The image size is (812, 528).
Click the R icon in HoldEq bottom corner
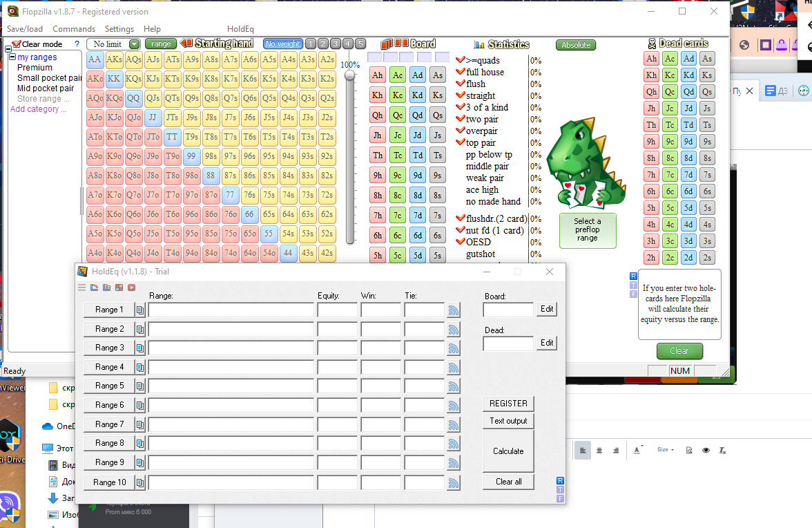(x=560, y=481)
